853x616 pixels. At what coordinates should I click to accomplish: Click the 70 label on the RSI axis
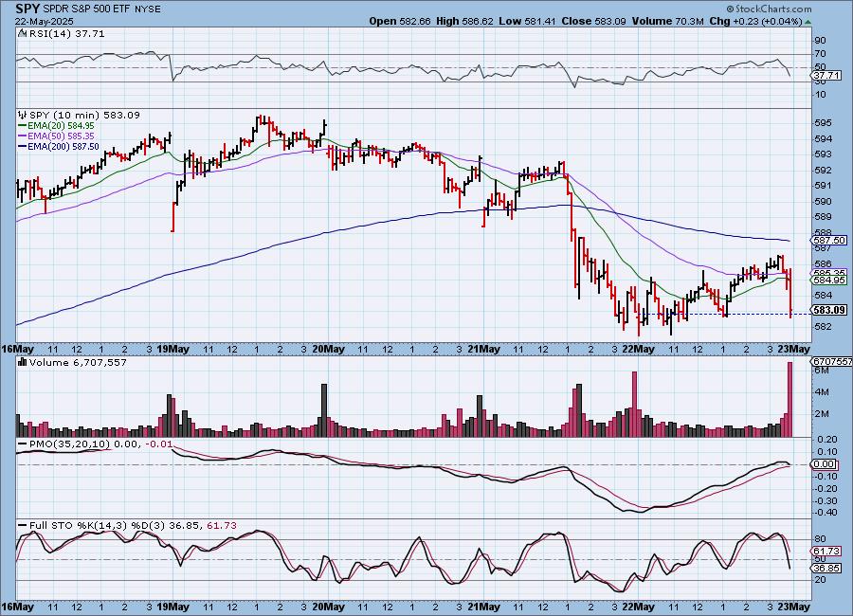coord(820,54)
